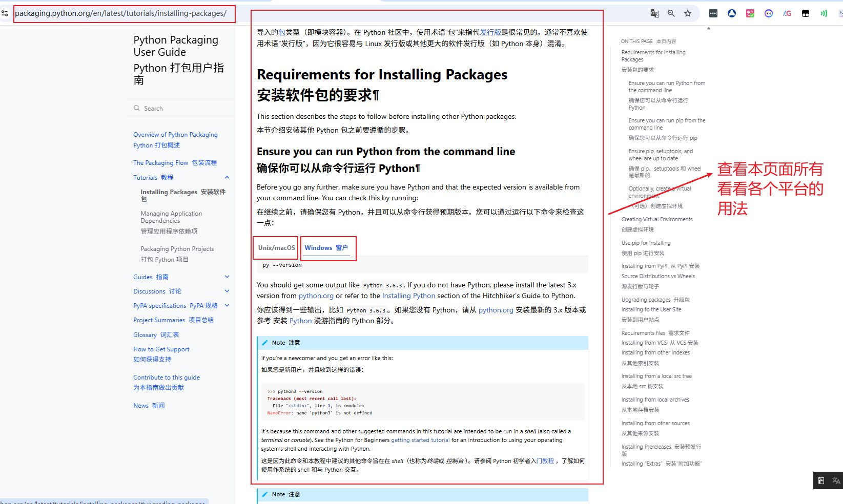
Task: Click the Google Translate icon in address bar
Action: [654, 13]
